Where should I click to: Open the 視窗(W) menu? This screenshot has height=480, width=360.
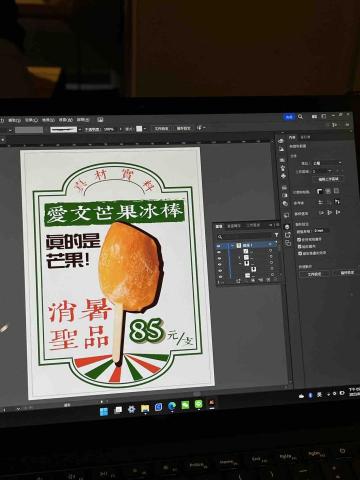tap(65, 120)
